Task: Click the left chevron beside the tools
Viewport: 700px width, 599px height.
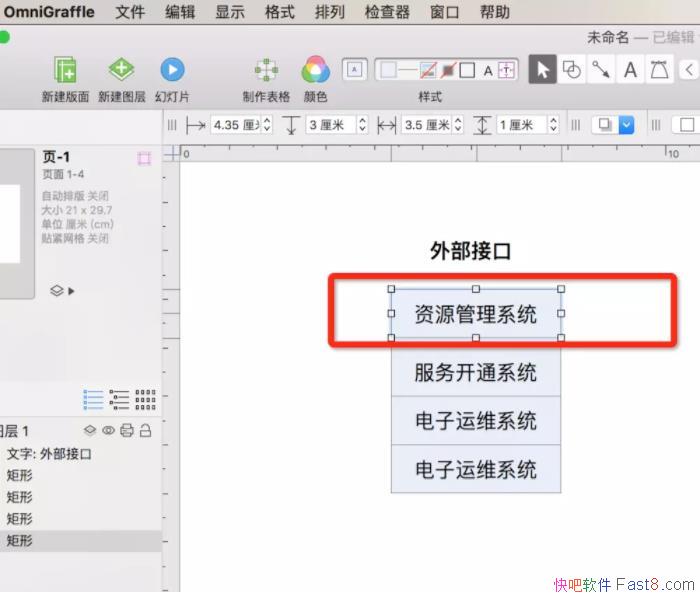Action: [x=689, y=70]
